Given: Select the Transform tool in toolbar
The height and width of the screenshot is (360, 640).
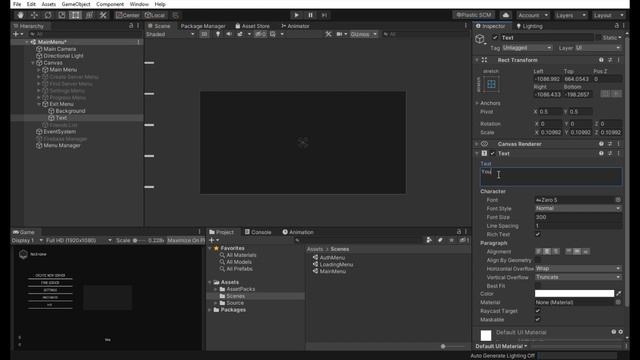Looking at the screenshot, I should click(x=89, y=15).
